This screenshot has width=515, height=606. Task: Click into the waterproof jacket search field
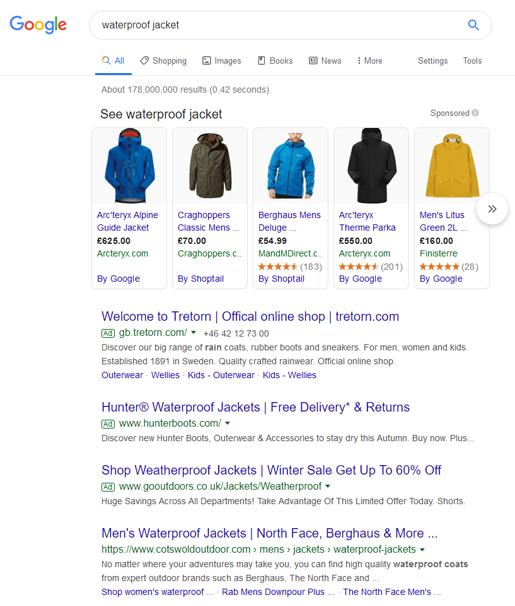[x=278, y=25]
